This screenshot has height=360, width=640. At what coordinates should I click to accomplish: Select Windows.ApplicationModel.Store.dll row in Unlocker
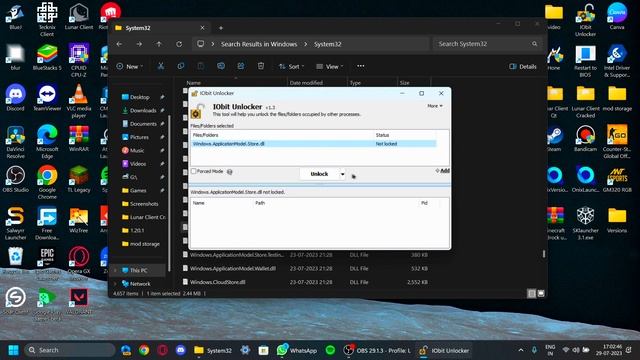pos(313,144)
